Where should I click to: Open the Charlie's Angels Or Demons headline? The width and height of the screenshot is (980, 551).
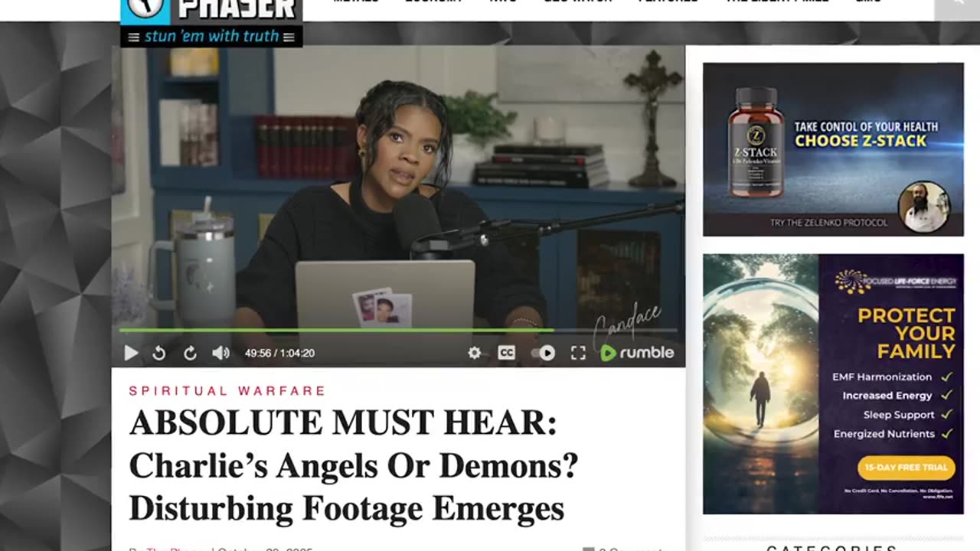pyautogui.click(x=353, y=465)
